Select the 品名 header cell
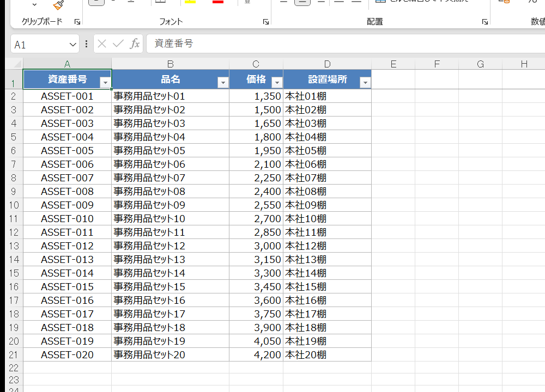Viewport: 545px width, 392px height. (170, 79)
